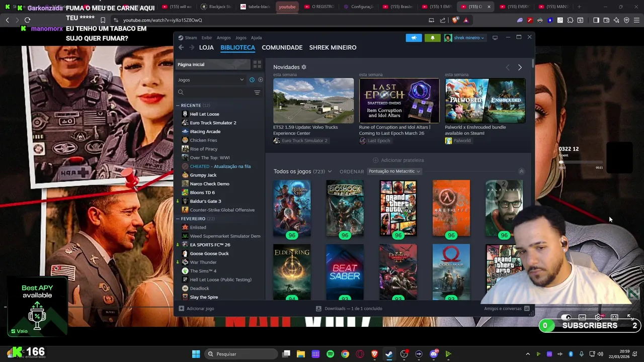The height and width of the screenshot is (362, 644).
Task: Open YouTube player settings gear
Action: [x=598, y=317]
